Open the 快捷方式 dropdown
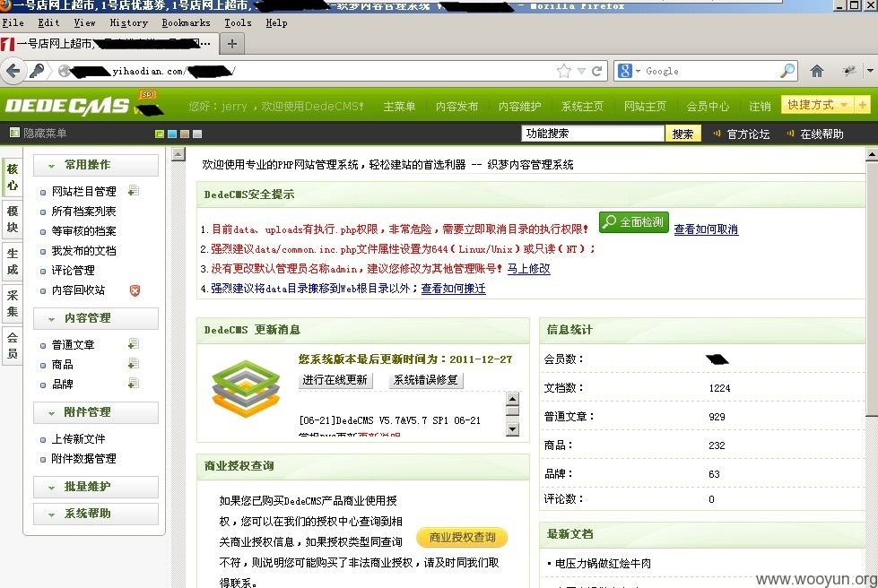Screen dimensions: 878x588 [817, 105]
